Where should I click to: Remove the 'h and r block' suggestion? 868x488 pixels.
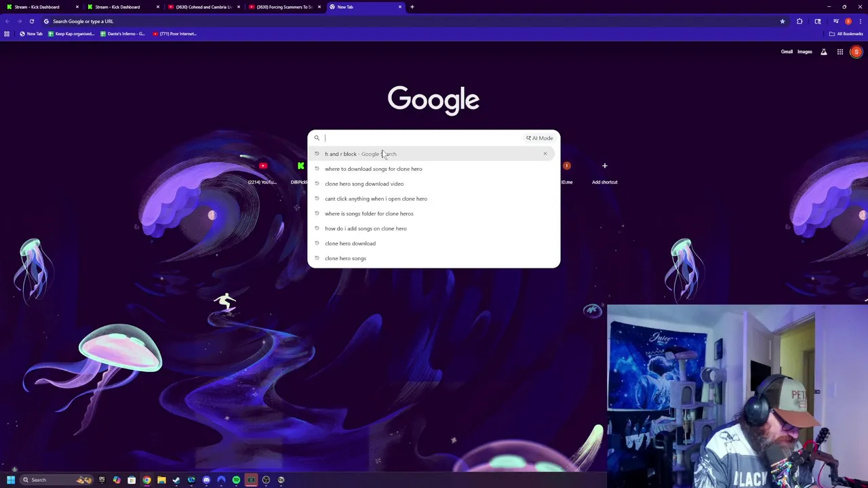pos(545,154)
